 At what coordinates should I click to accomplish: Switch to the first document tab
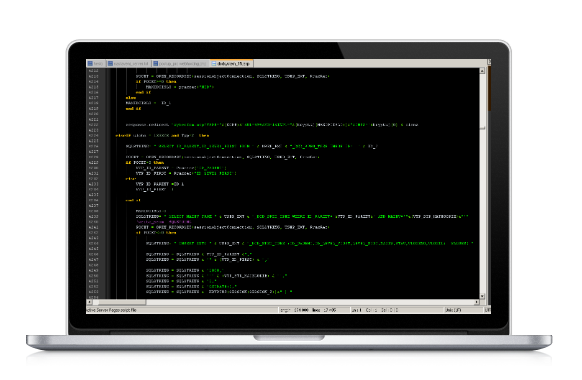pyautogui.click(x=96, y=63)
